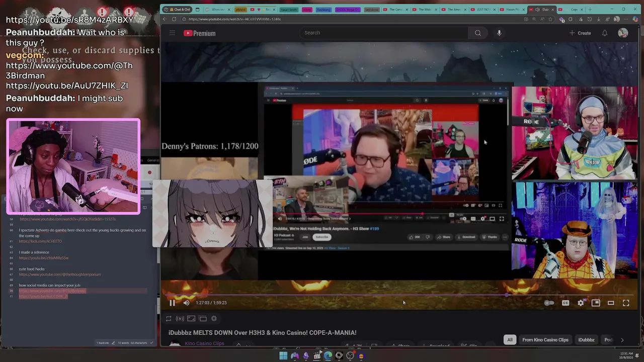The height and width of the screenshot is (362, 644).
Task: Open the YouTube hamburger guide menu
Action: [x=172, y=33]
